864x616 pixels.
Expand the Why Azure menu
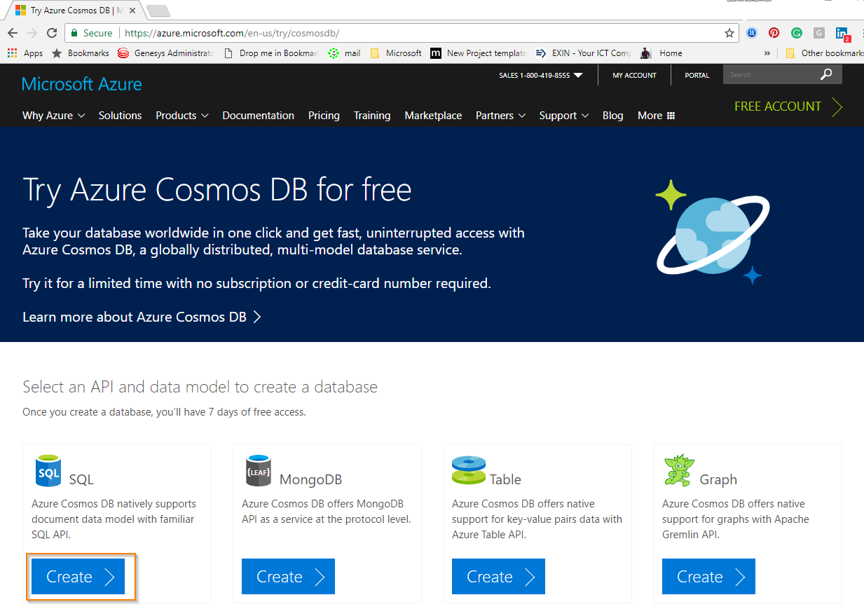pos(53,116)
